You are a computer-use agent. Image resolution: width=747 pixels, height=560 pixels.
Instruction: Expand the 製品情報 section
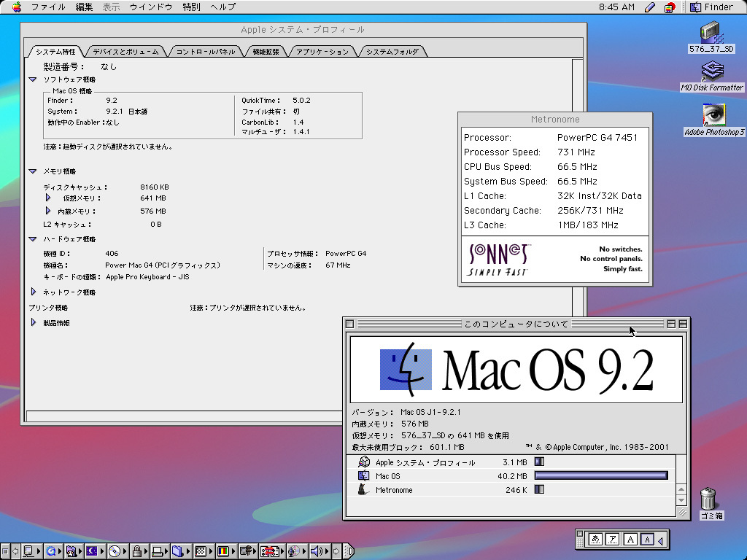(34, 322)
